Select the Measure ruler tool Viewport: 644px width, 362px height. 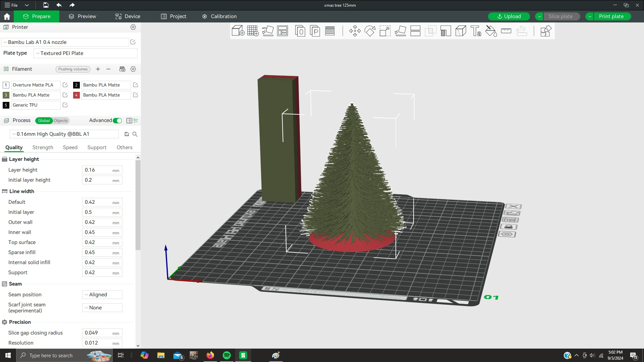(506, 31)
